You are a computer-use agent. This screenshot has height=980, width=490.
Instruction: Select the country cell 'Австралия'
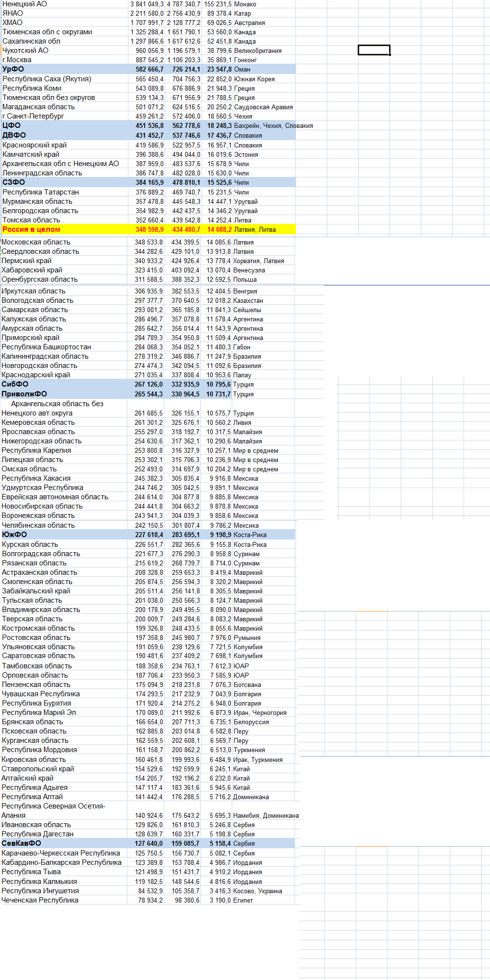(249, 23)
